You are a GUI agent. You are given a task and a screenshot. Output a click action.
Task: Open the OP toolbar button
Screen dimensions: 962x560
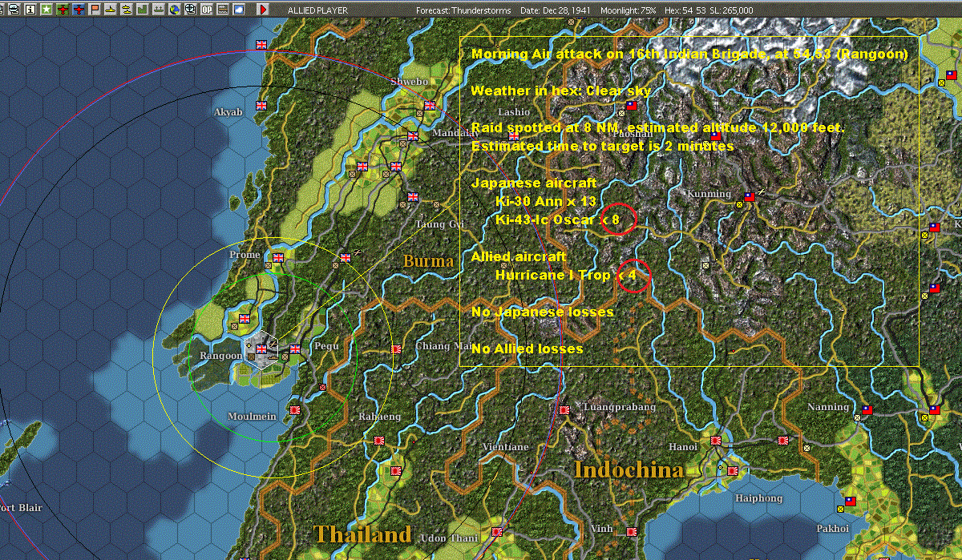pos(206,10)
